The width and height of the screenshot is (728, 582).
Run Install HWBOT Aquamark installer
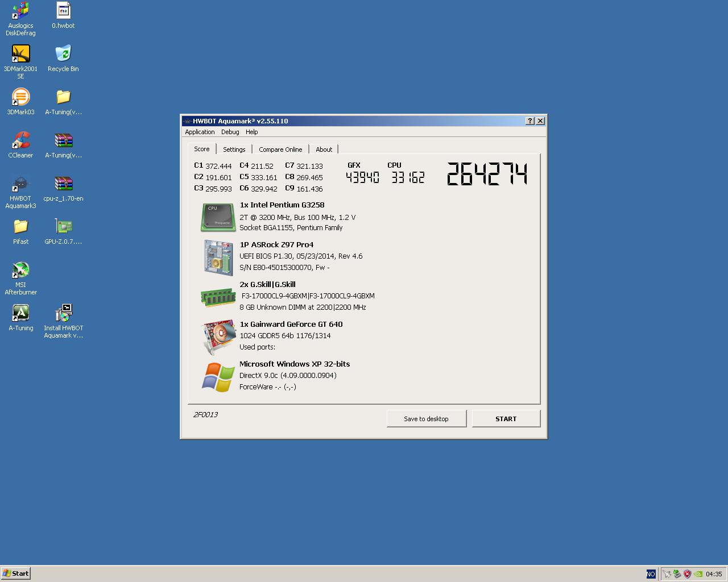[x=63, y=322]
